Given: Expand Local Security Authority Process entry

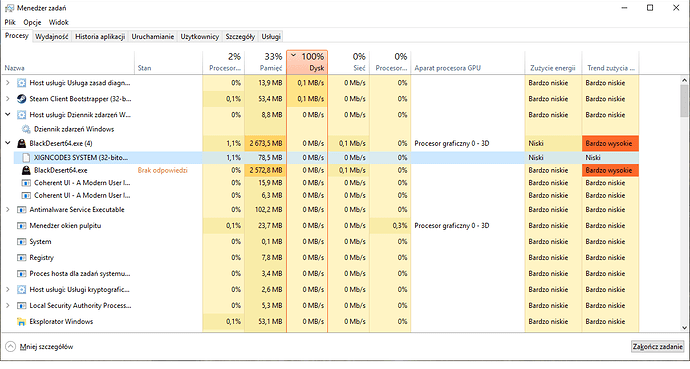Looking at the screenshot, I should (x=7, y=306).
